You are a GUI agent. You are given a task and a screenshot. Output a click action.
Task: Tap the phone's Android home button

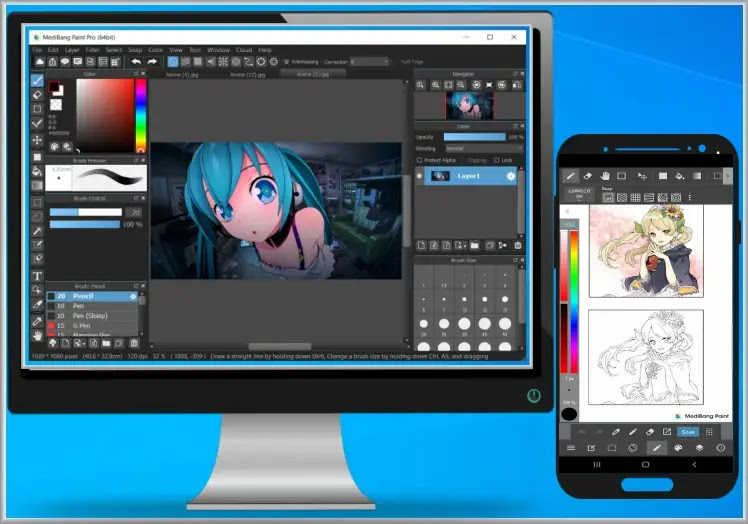[x=645, y=464]
